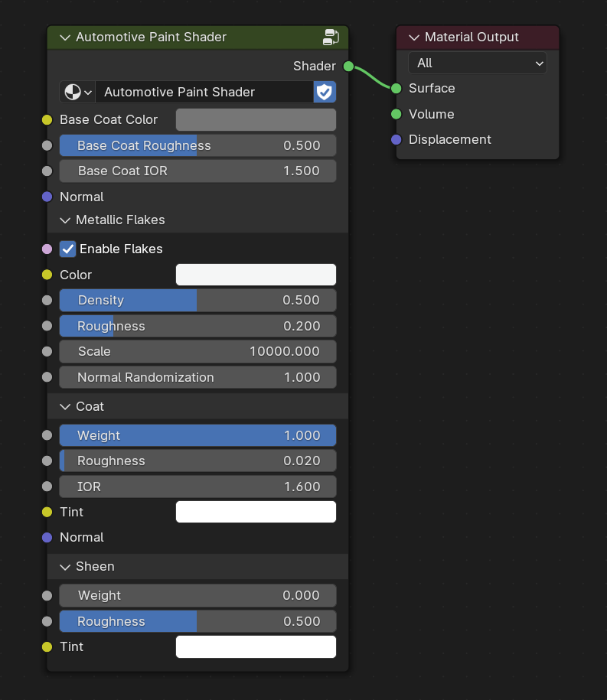Open the node group browse sphere icon
Image resolution: width=607 pixels, height=700 pixels.
(77, 92)
